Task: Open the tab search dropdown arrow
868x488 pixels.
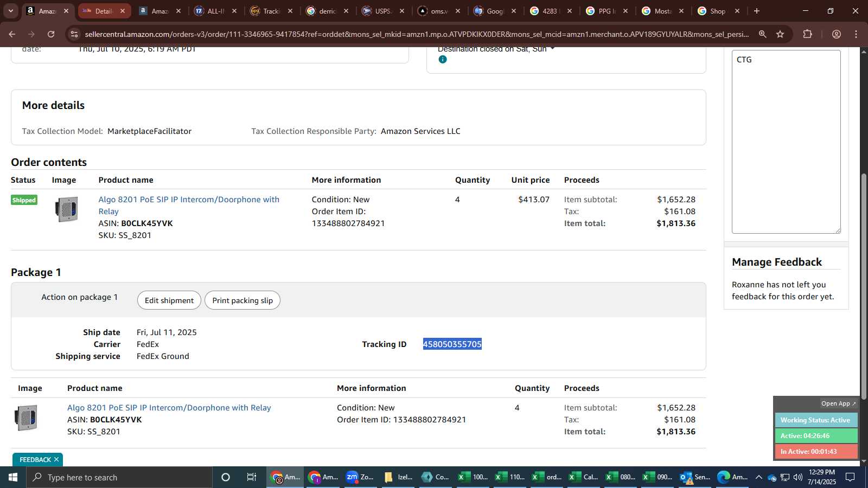Action: pyautogui.click(x=10, y=11)
